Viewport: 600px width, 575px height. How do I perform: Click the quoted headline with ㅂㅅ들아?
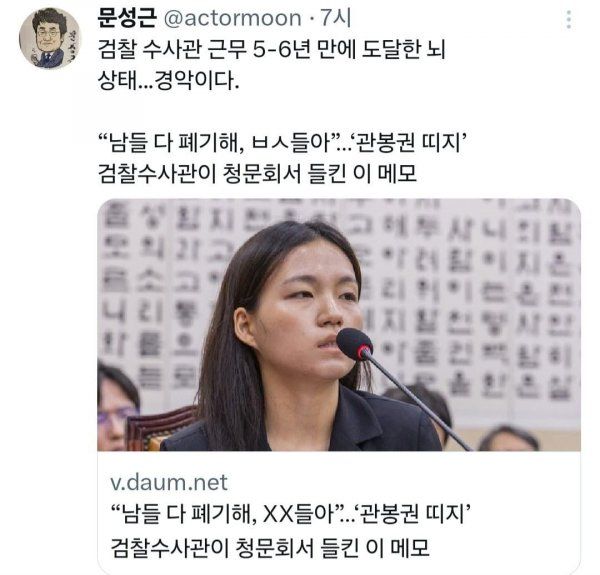tap(284, 143)
